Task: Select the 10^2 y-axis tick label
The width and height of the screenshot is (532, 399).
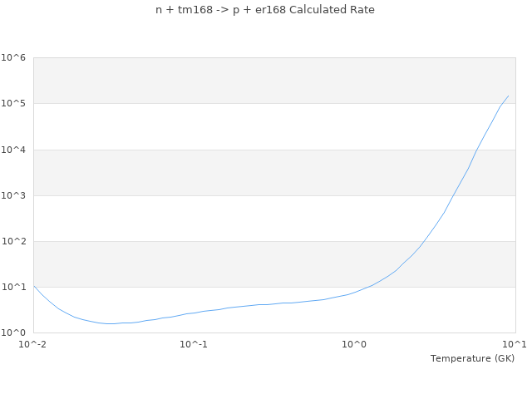Action: 13,241
